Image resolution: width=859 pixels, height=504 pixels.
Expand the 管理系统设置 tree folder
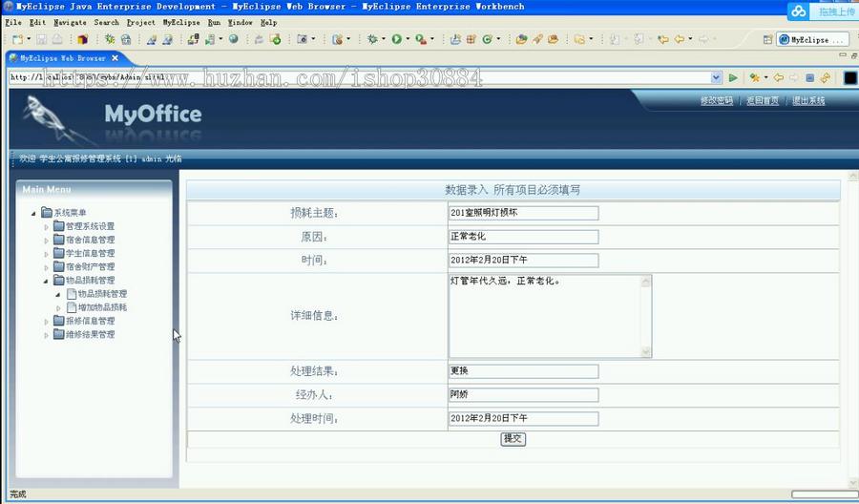(x=46, y=227)
